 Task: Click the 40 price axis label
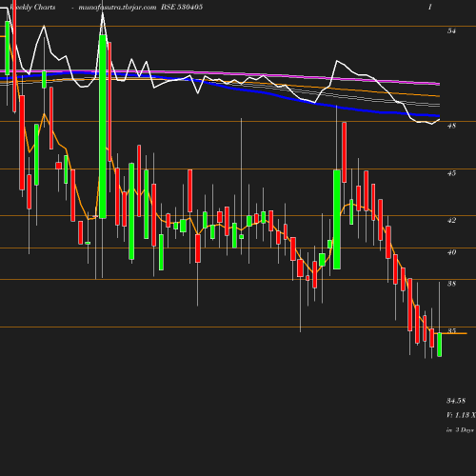tap(451, 252)
